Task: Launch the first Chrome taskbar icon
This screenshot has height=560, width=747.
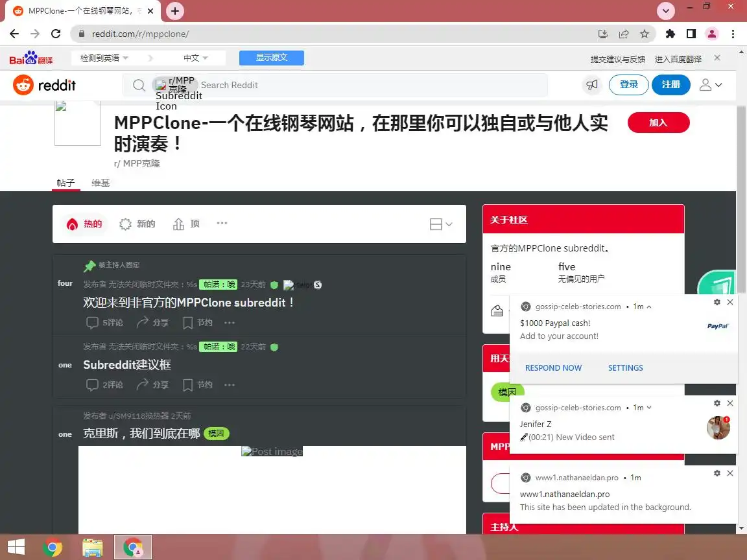Action: click(x=53, y=547)
